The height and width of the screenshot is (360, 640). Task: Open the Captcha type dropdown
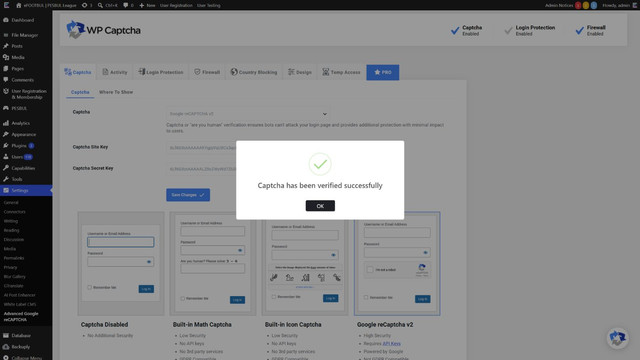coord(248,114)
